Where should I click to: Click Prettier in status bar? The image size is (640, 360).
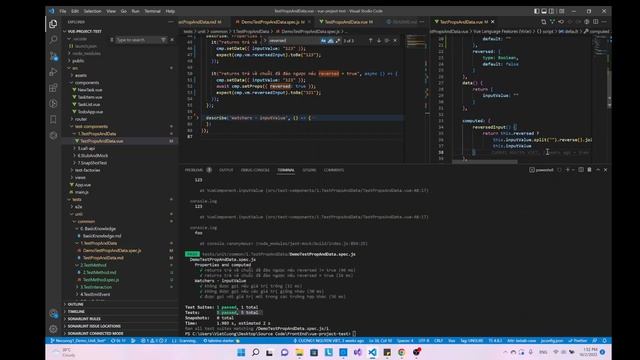point(578,340)
